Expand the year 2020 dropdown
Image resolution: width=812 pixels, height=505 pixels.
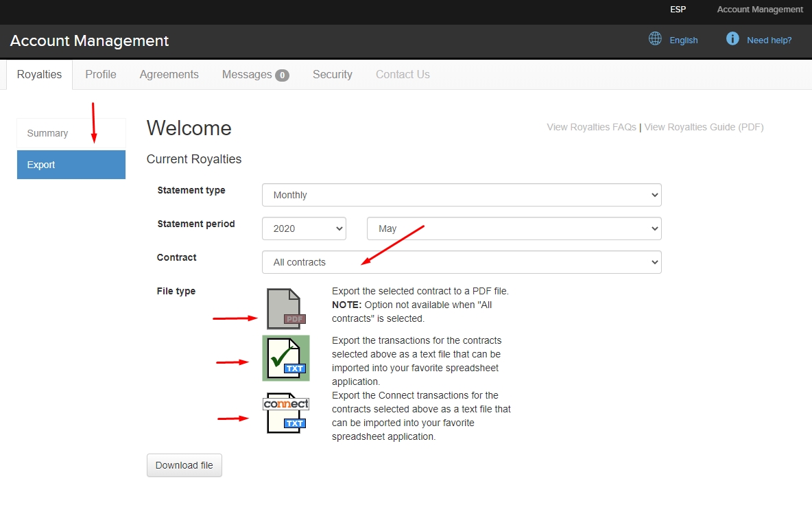point(304,228)
